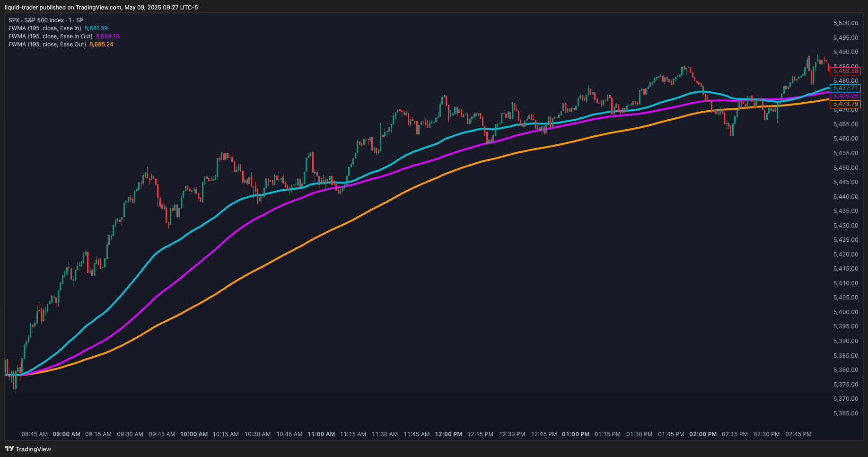This screenshot has width=868, height=457.
Task: Click the magenta price tag 5,476.25
Action: coord(845,96)
